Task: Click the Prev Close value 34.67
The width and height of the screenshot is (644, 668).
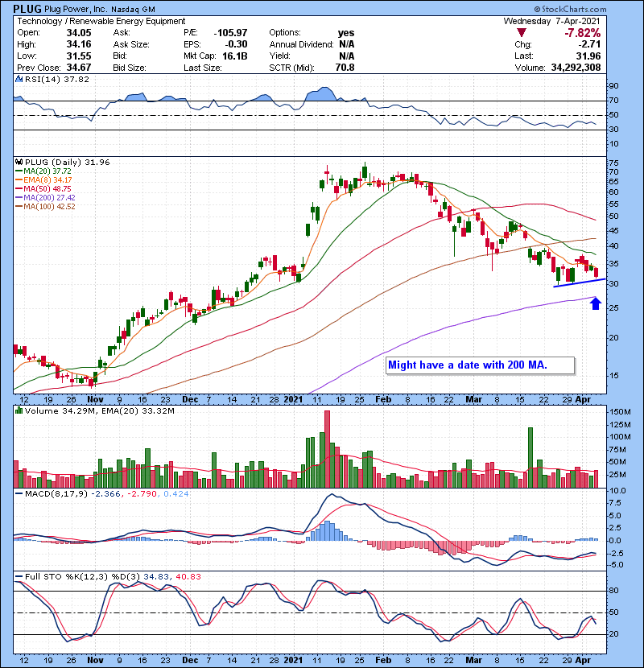Action: 79,68
